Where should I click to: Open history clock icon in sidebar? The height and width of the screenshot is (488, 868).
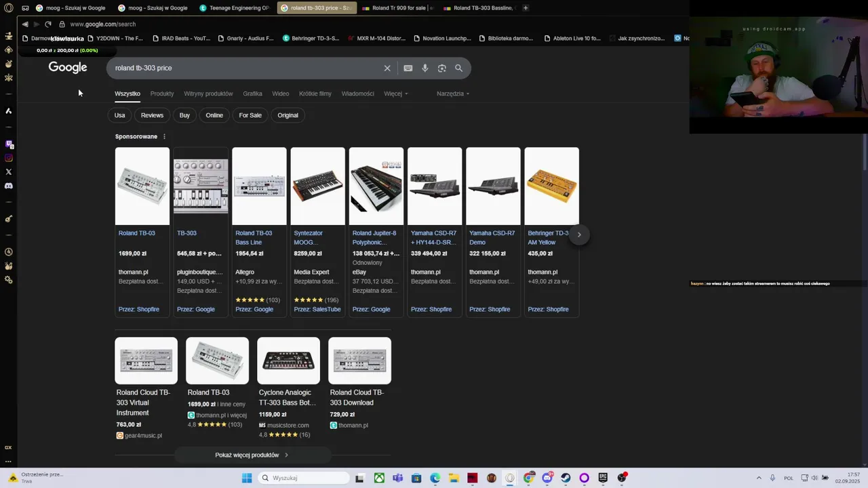pyautogui.click(x=8, y=252)
